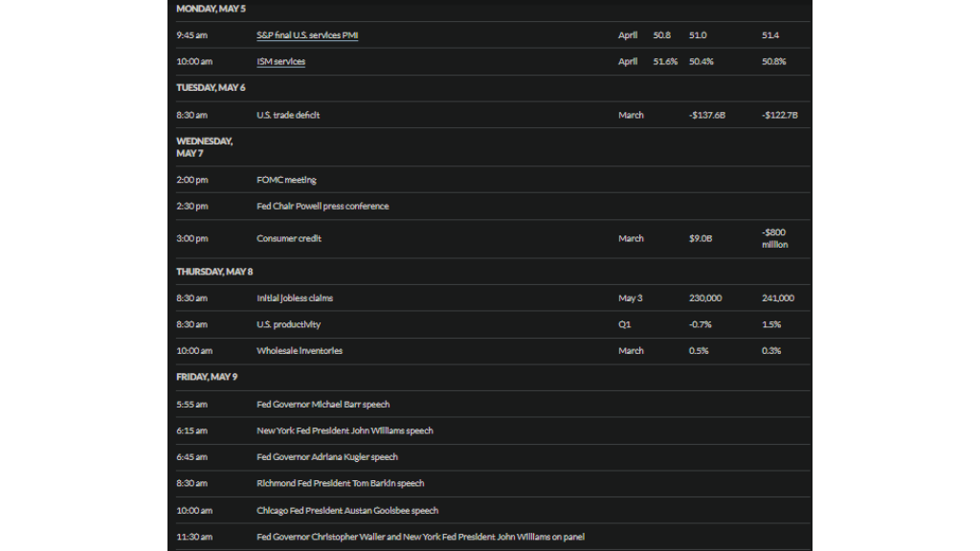The image size is (980, 551).
Task: Click the Q1 period cell
Action: coord(624,324)
